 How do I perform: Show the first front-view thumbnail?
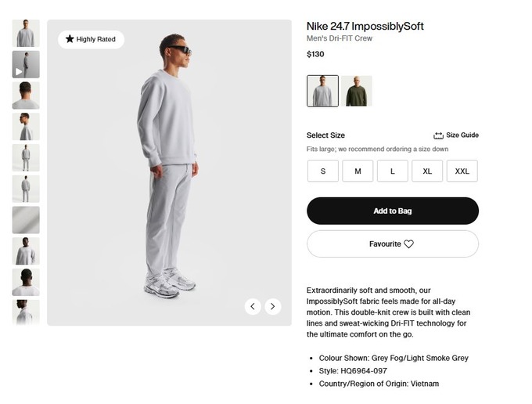(26, 33)
